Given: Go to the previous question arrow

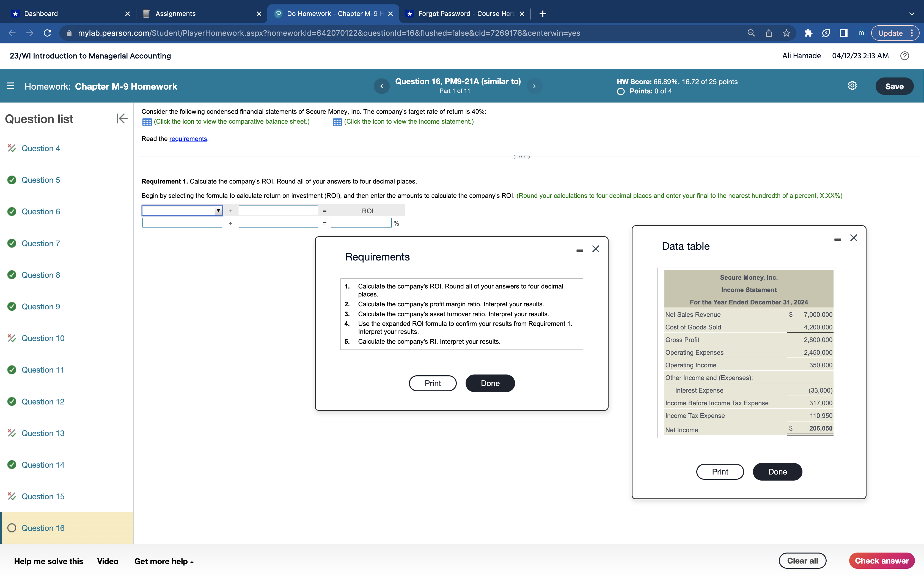Looking at the screenshot, I should (x=381, y=86).
